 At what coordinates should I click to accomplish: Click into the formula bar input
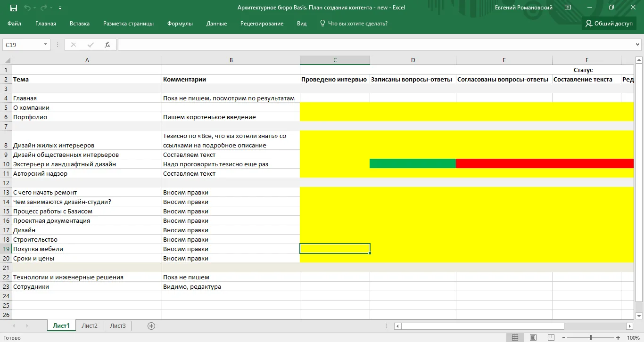pos(376,45)
